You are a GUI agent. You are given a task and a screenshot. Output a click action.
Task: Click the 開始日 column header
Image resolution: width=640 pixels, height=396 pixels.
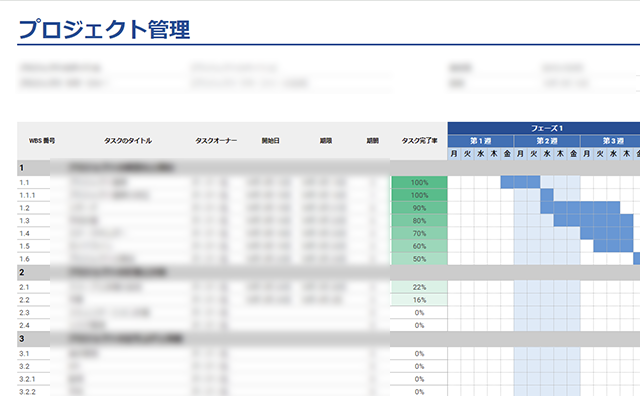[271, 140]
